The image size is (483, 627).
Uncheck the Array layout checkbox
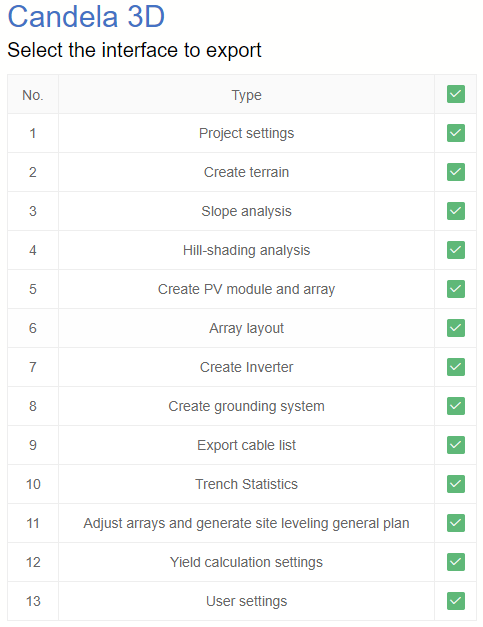pyautogui.click(x=455, y=328)
